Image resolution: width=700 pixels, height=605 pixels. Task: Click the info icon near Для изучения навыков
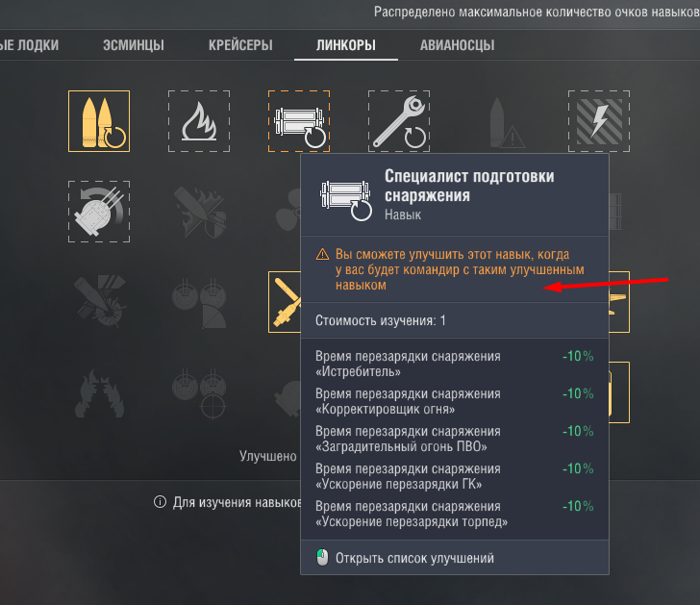tap(160, 502)
